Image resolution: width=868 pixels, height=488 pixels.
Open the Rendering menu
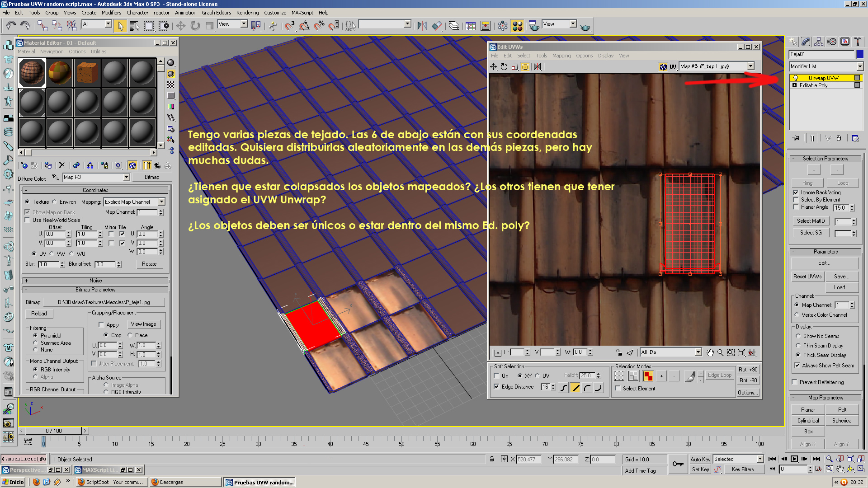pos(247,13)
